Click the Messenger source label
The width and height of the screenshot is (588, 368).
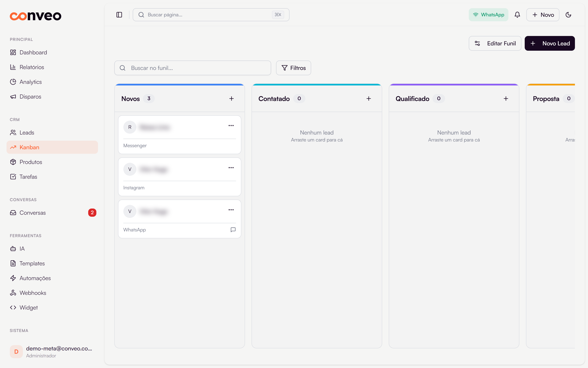tap(135, 146)
